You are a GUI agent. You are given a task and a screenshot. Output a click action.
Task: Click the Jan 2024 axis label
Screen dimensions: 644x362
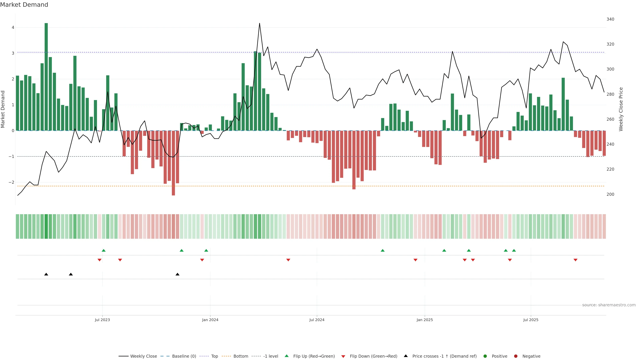(x=210, y=320)
